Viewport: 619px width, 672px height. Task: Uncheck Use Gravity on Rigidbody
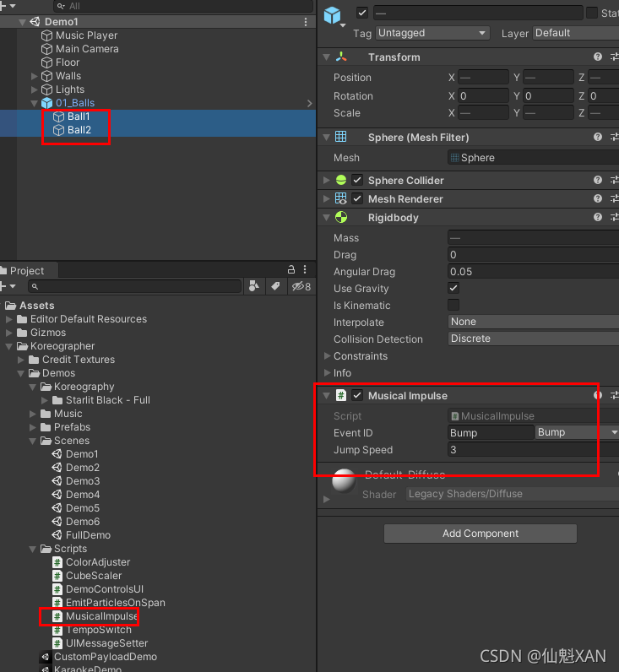453,288
